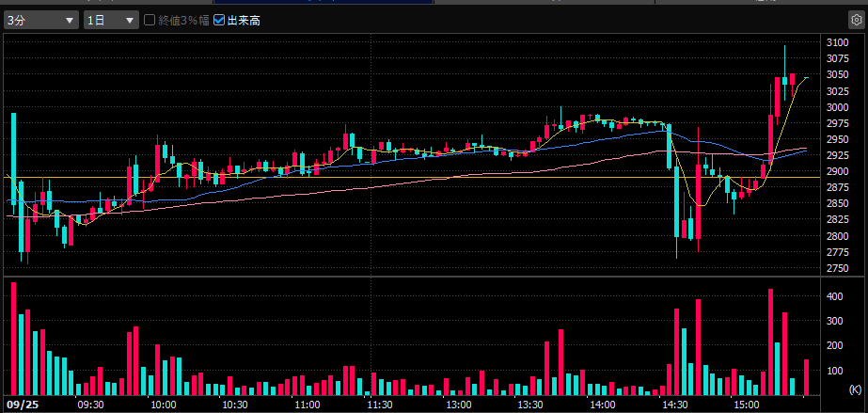Open the 3分 interval dropdown
868x413 pixels.
(x=41, y=20)
